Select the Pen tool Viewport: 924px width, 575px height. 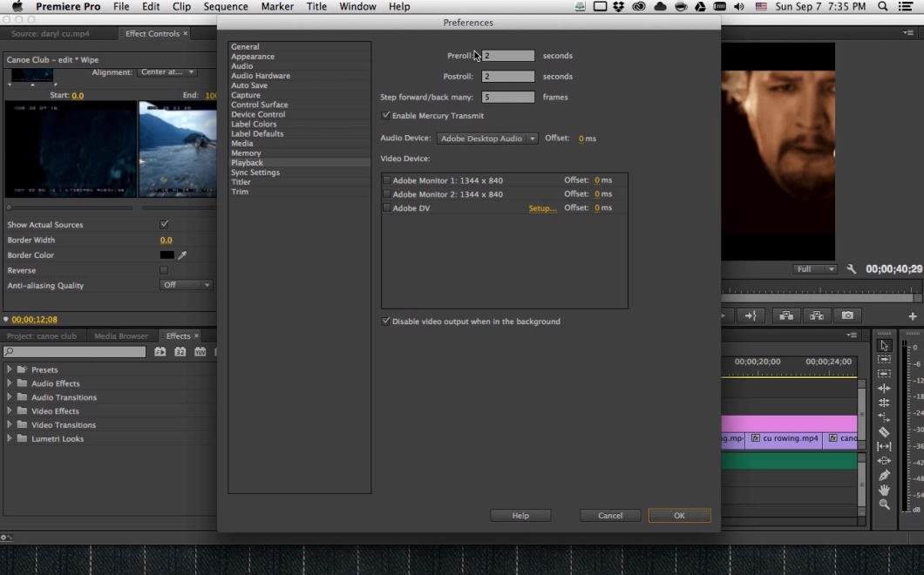point(884,476)
